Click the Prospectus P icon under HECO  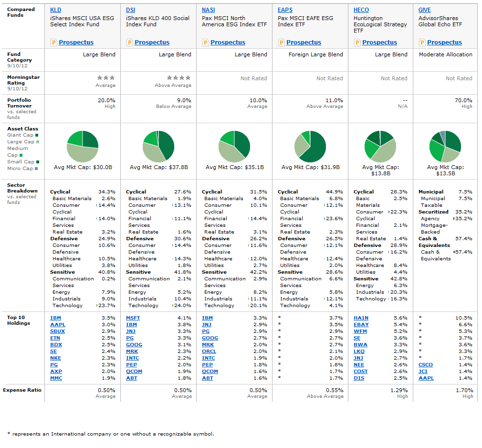(357, 43)
